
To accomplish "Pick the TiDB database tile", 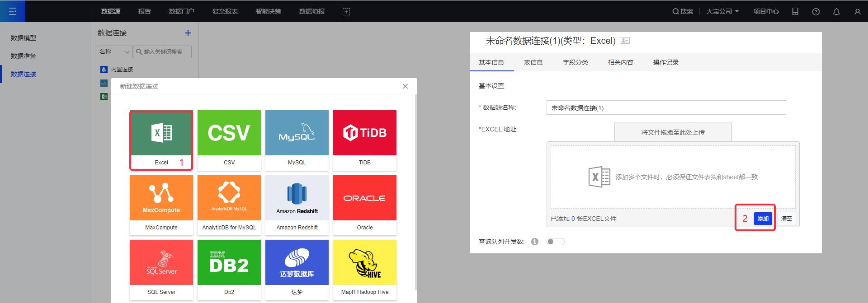I will [364, 140].
